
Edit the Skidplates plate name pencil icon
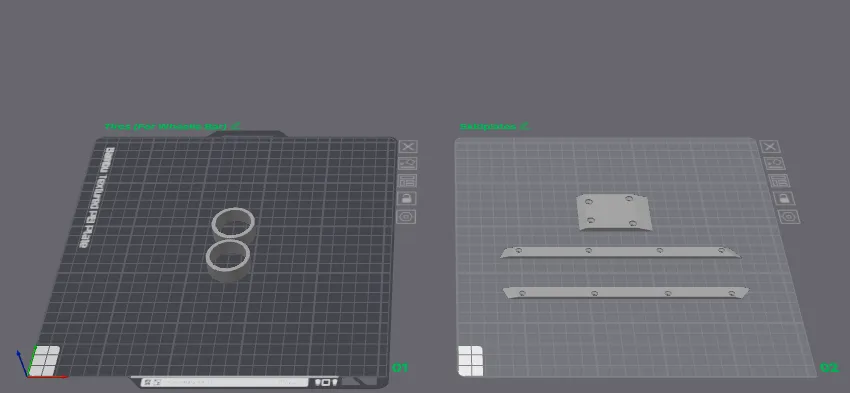click(x=524, y=126)
